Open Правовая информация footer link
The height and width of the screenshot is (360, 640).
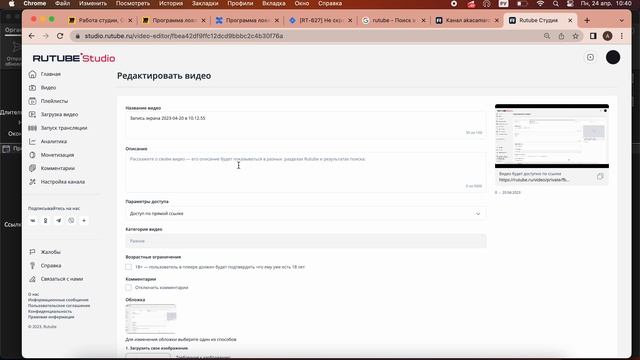[51, 317]
